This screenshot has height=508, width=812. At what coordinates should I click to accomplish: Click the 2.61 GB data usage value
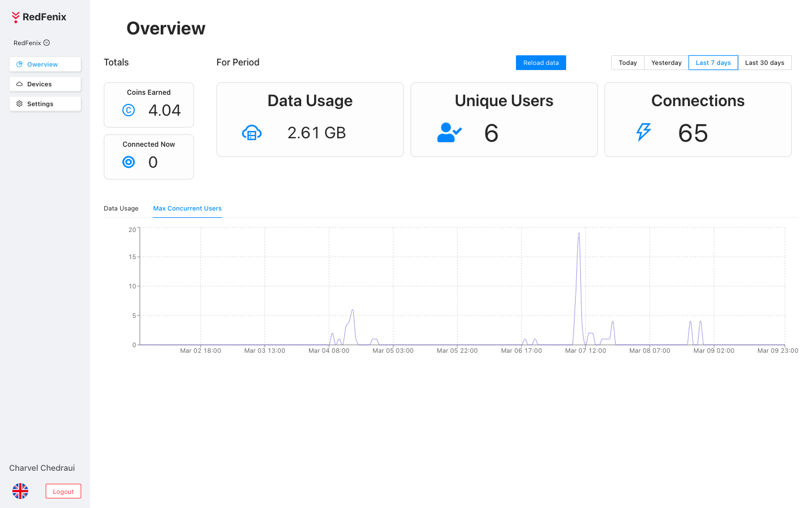pos(316,133)
